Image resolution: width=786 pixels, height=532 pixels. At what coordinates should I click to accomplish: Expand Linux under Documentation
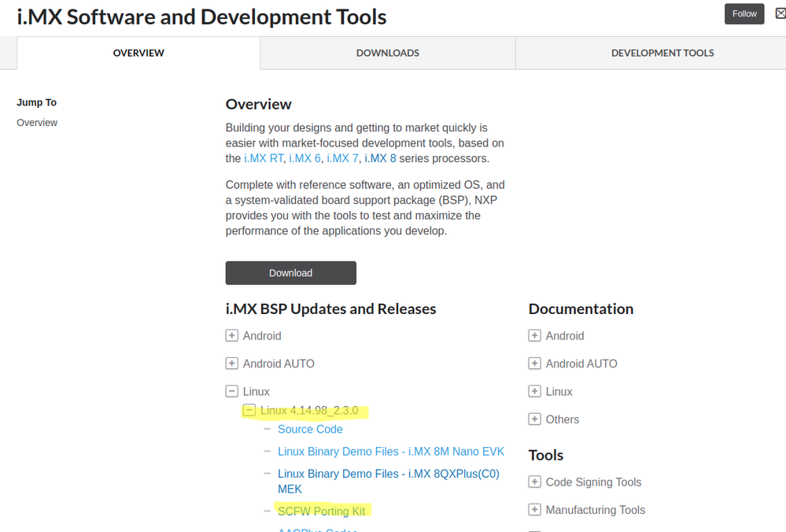pos(534,391)
